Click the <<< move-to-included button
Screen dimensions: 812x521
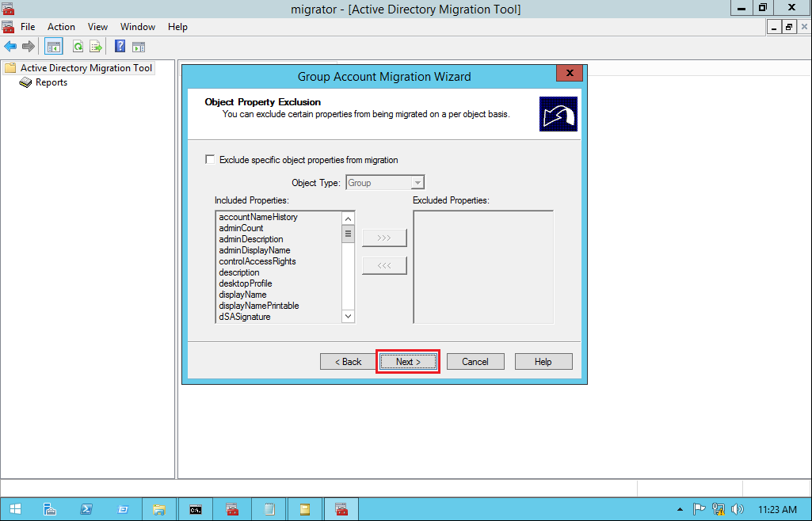tap(384, 265)
